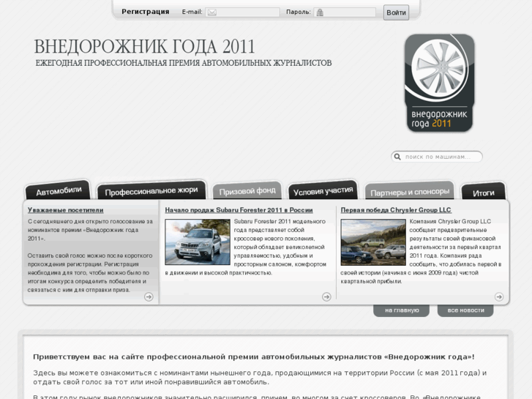This screenshot has height=399, width=532.
Task: Click arrow icon under Subaru Forester news
Action: pyautogui.click(x=326, y=297)
